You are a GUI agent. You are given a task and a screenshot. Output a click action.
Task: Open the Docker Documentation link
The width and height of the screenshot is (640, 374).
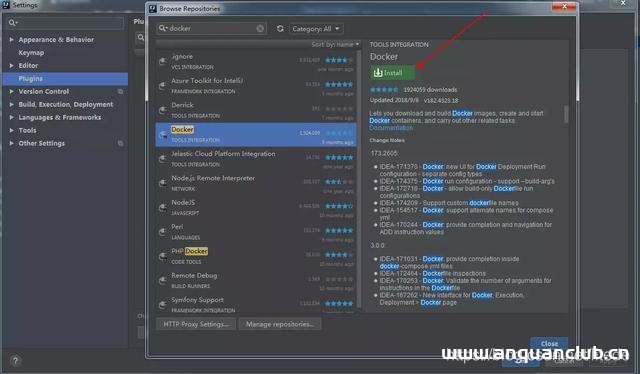[x=391, y=128]
